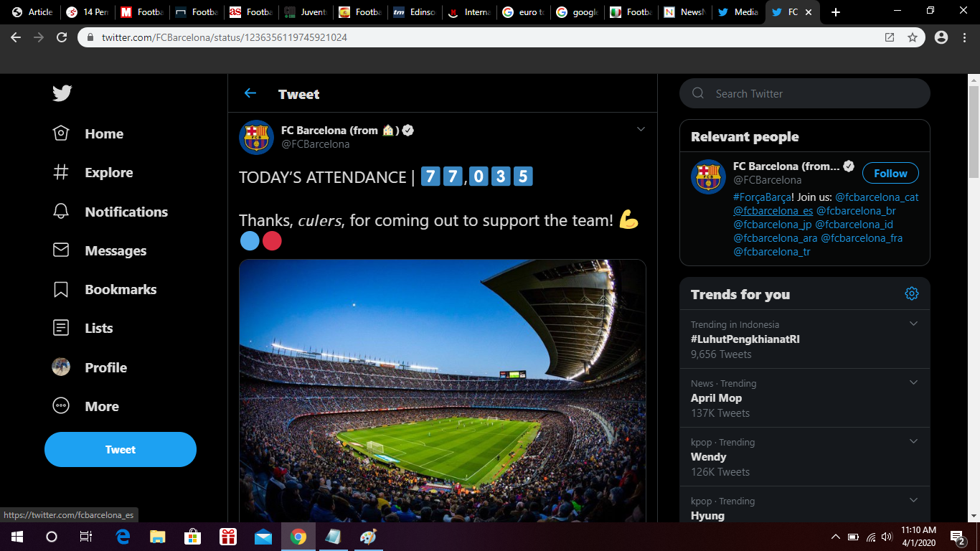Open Task View on the taskbar
Screen dimensions: 980x551
pyautogui.click(x=86, y=537)
